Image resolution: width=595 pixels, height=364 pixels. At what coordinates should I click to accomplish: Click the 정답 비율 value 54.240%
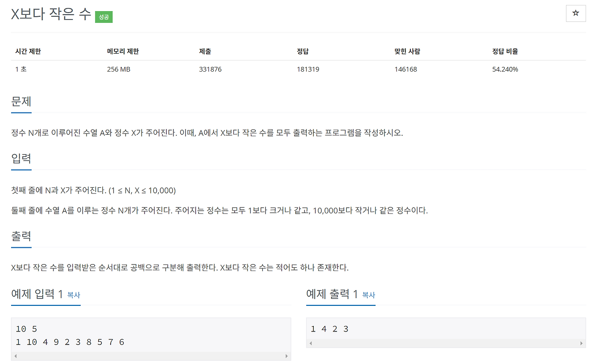coord(505,69)
